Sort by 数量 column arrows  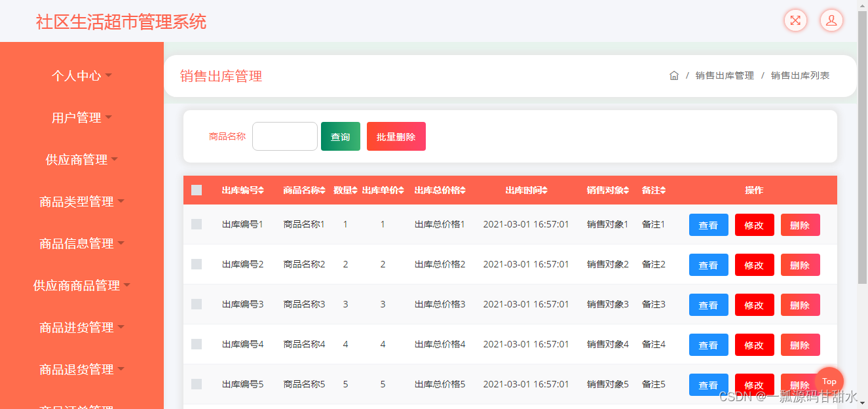pyautogui.click(x=355, y=190)
